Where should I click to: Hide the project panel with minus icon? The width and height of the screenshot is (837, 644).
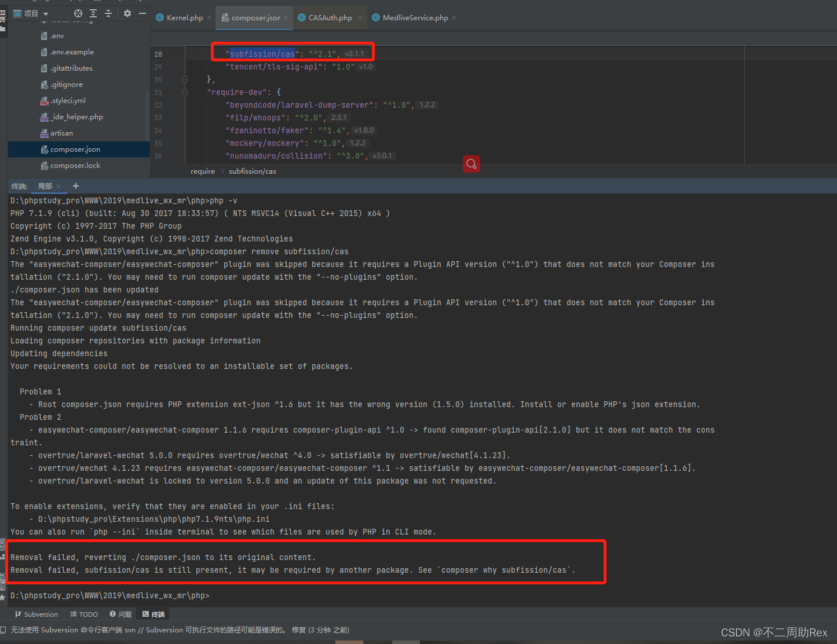click(142, 13)
